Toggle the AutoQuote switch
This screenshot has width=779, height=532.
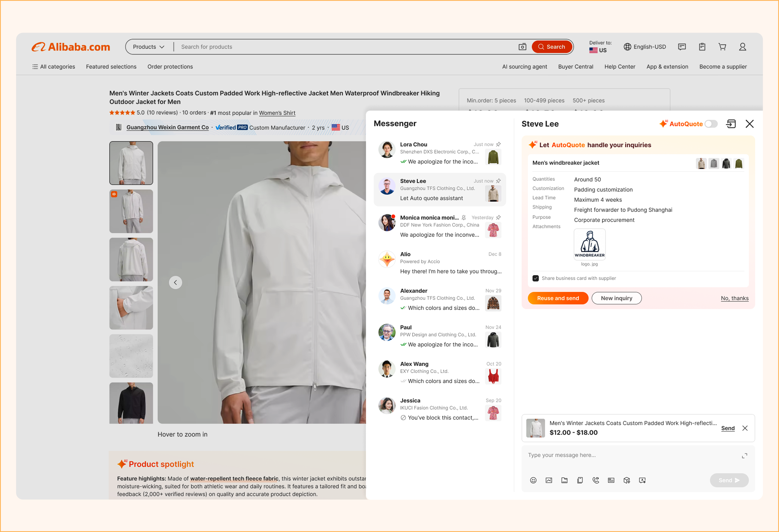tap(711, 124)
